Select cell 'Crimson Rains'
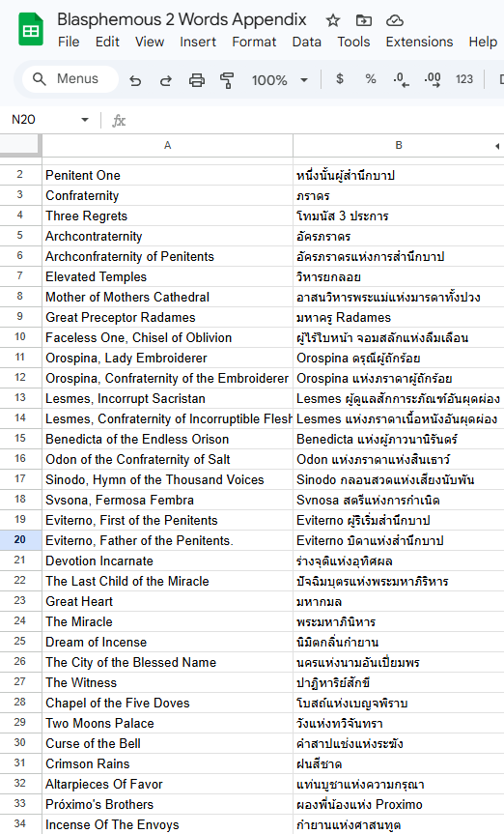The image size is (504, 834). click(167, 763)
